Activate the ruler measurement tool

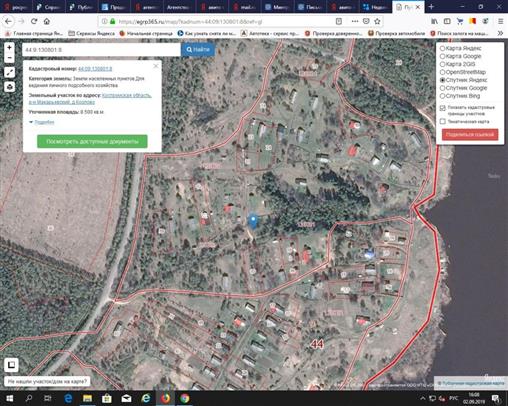[x=10, y=72]
